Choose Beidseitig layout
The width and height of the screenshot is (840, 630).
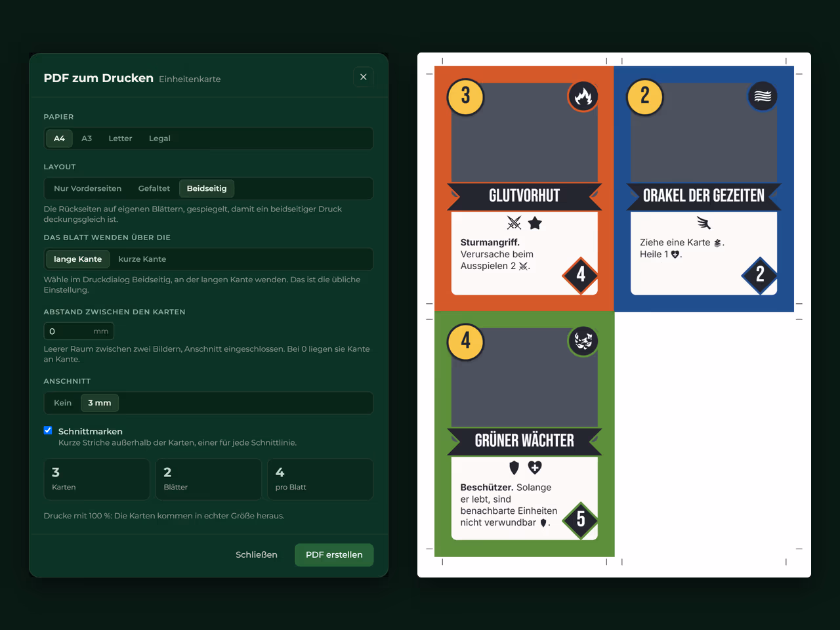[207, 188]
